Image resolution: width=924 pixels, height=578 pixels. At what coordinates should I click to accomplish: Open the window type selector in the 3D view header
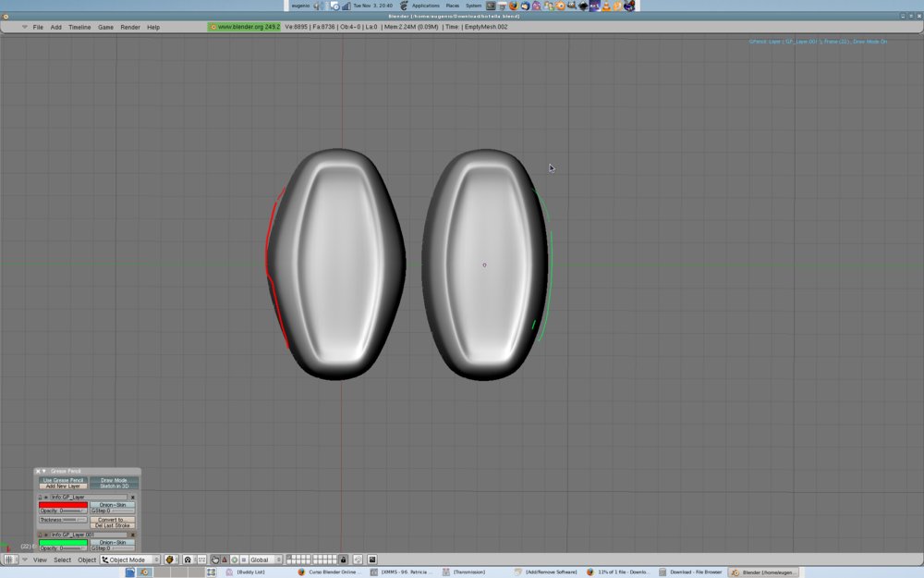11,560
